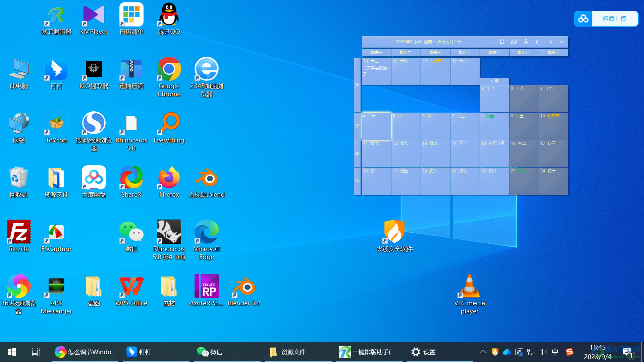The height and width of the screenshot is (362, 644).
Task: Toggle calendar account icon visibility
Action: point(526,42)
